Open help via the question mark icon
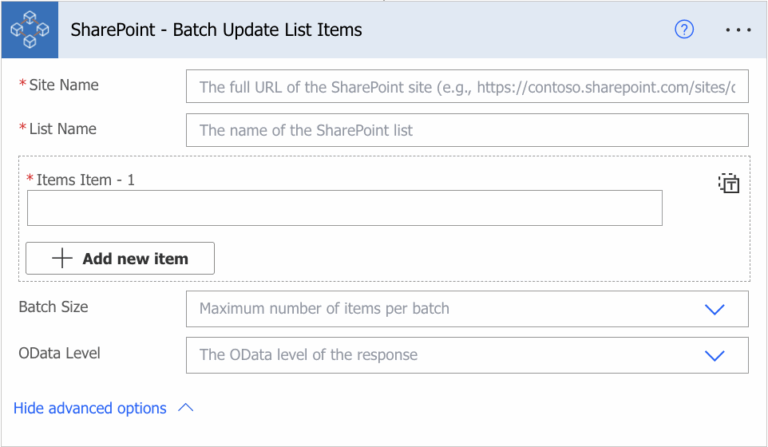768x447 pixels. tap(684, 29)
